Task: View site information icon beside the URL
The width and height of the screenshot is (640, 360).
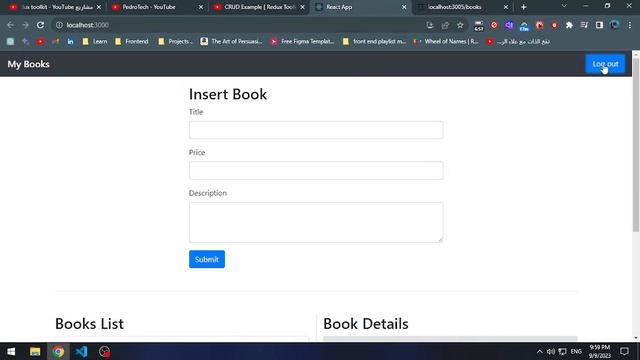Action: click(x=59, y=25)
